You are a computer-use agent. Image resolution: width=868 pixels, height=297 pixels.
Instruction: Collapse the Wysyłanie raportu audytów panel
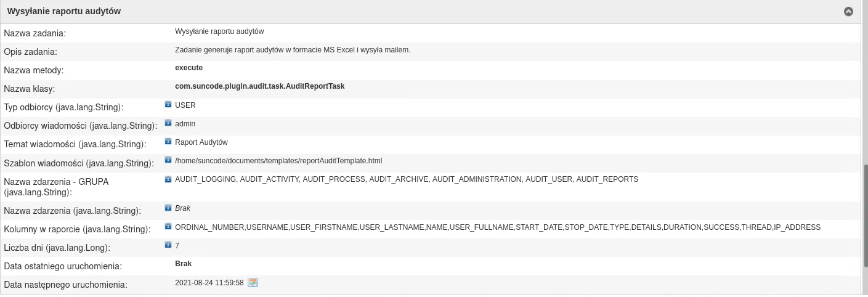(848, 12)
